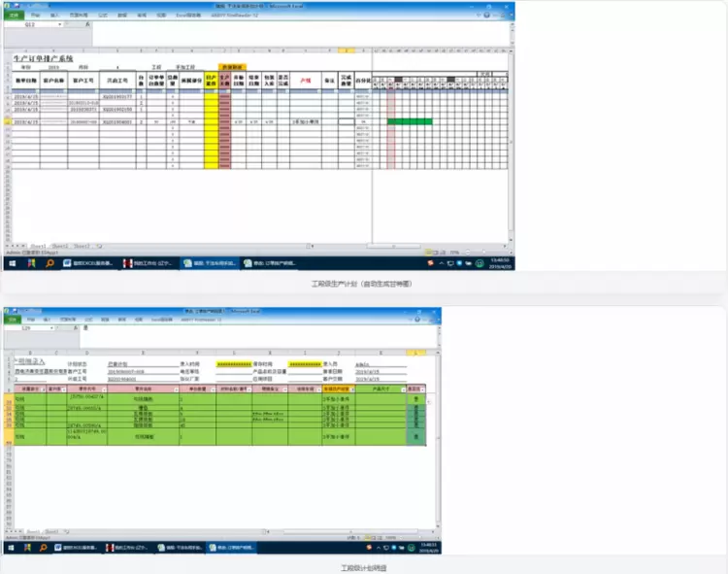Switch to Sheet2 in upper Excel window
Viewport: 728px width, 574px height.
click(x=60, y=246)
